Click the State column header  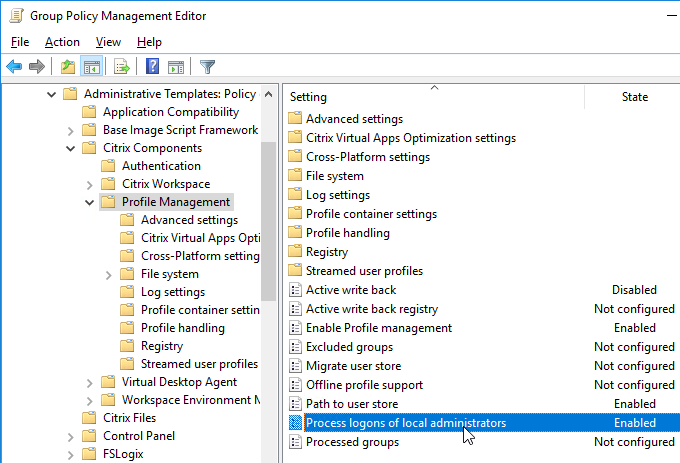(634, 97)
